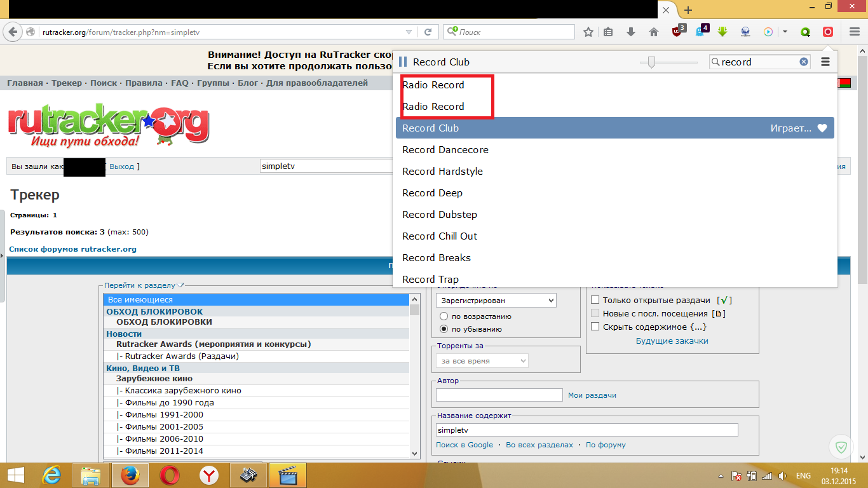
Task: Open the uBlock shield extension icon
Action: coord(679,30)
